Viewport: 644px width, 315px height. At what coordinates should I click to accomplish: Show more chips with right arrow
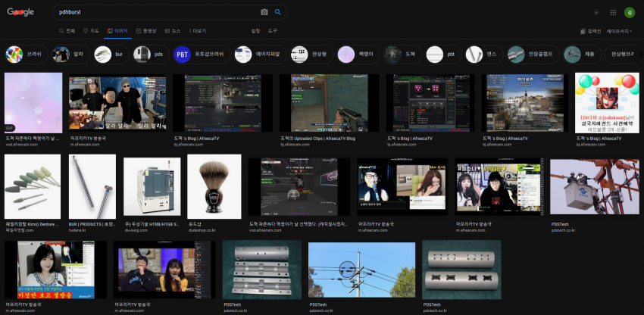[x=640, y=55]
